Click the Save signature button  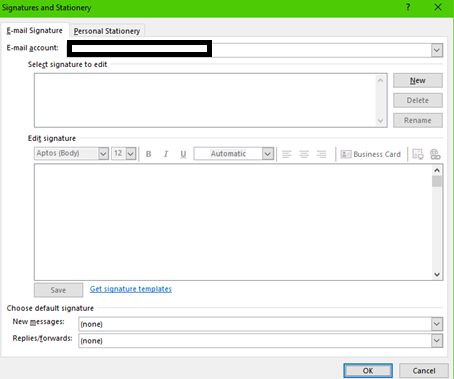coord(58,290)
